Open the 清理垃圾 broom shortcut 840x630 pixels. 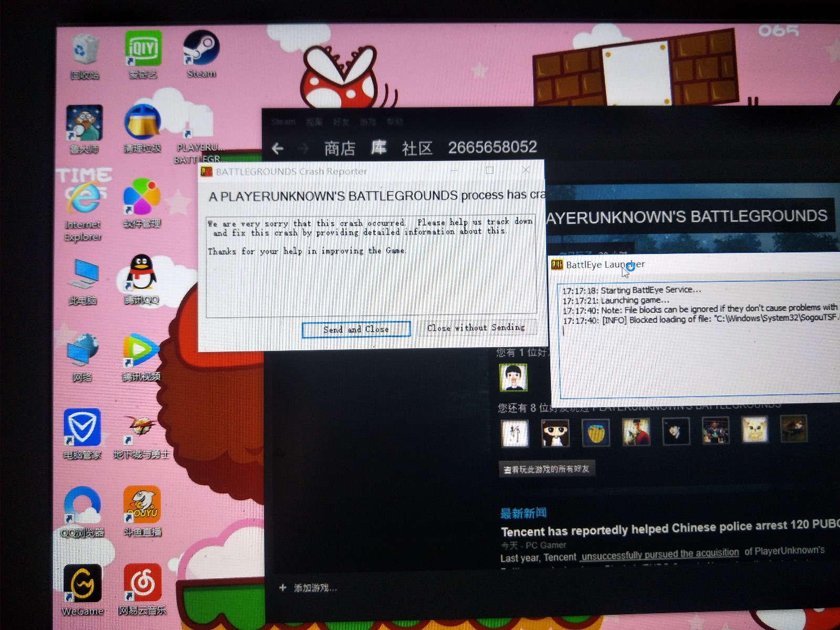click(142, 129)
